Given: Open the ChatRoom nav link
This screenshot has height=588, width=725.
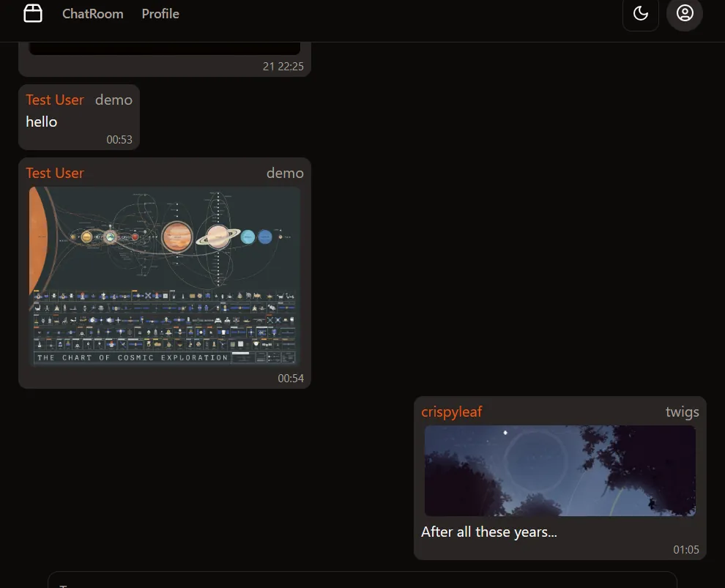Looking at the screenshot, I should tap(93, 14).
